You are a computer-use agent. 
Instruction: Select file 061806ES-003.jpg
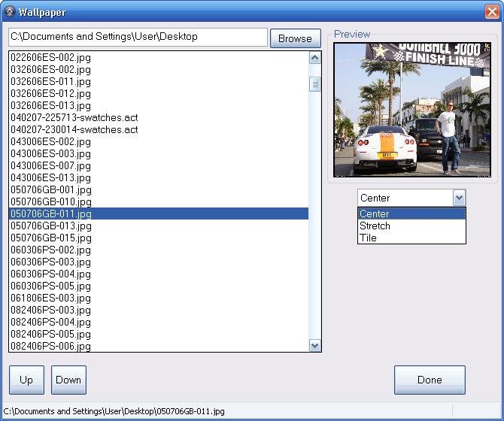click(x=159, y=298)
